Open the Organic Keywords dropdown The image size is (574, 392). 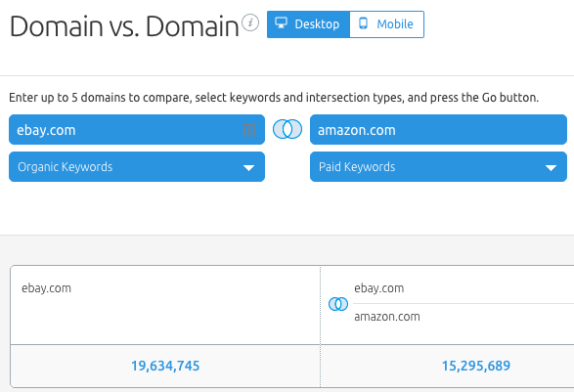pos(137,167)
